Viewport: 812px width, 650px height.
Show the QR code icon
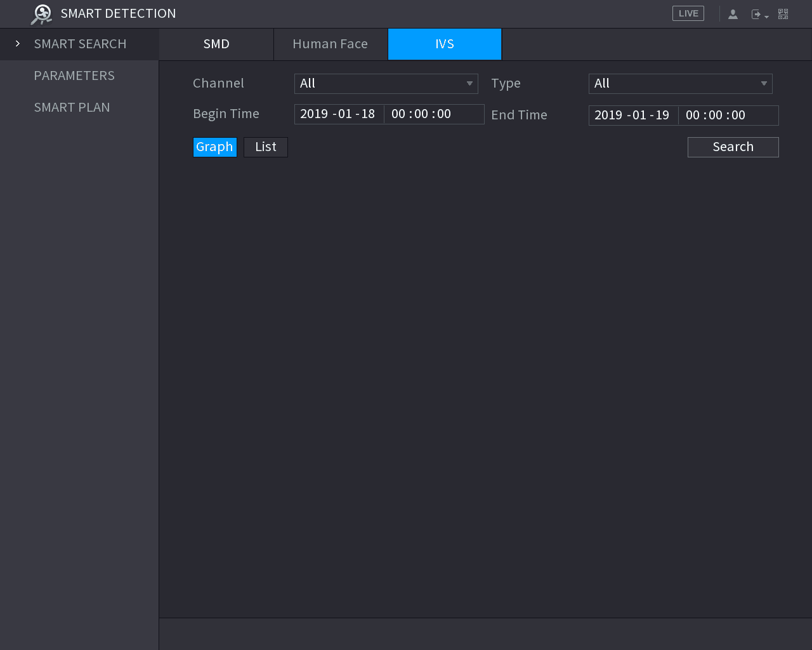point(783,14)
